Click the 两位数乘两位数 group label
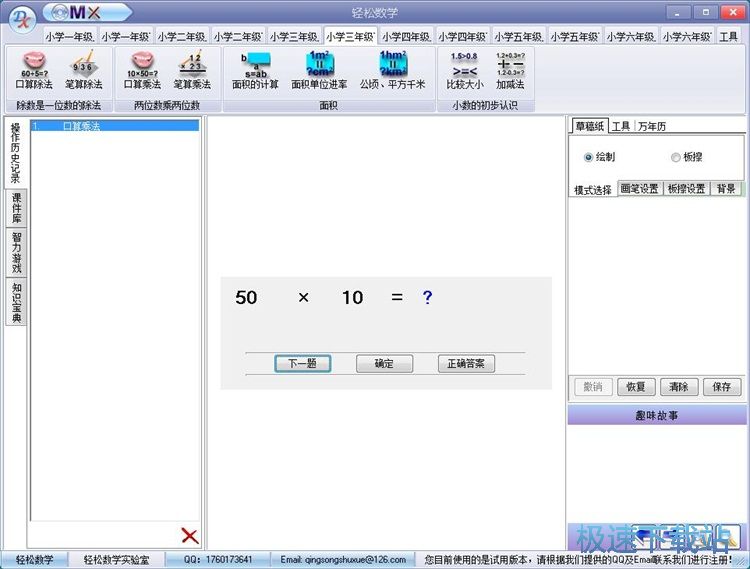 click(x=166, y=105)
